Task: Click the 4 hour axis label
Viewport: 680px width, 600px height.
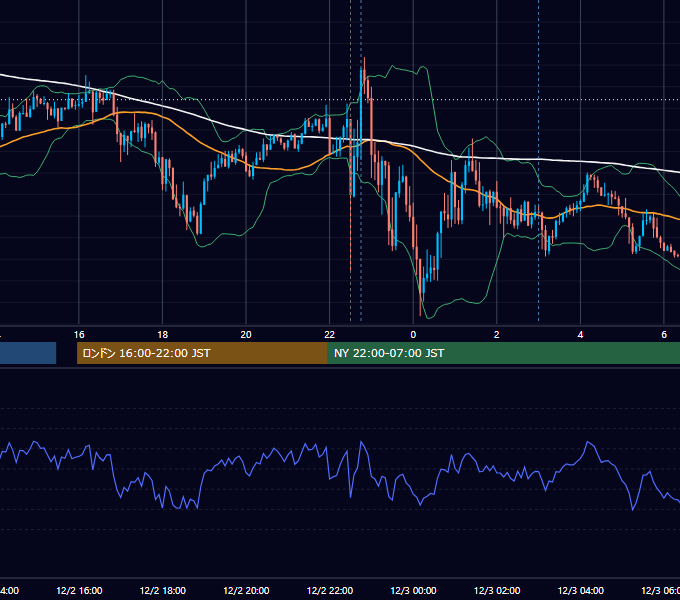Action: (x=580, y=335)
